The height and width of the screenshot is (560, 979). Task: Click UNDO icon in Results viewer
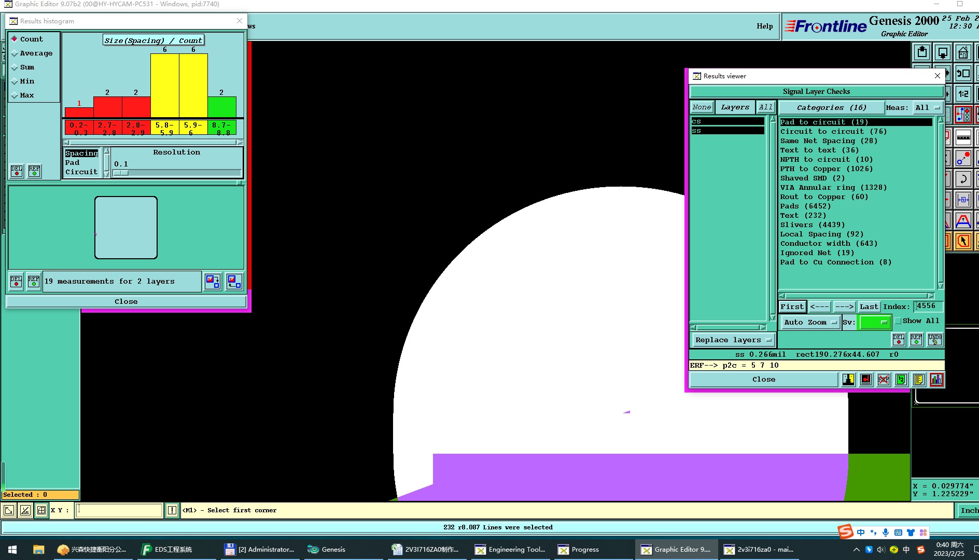[x=935, y=340]
